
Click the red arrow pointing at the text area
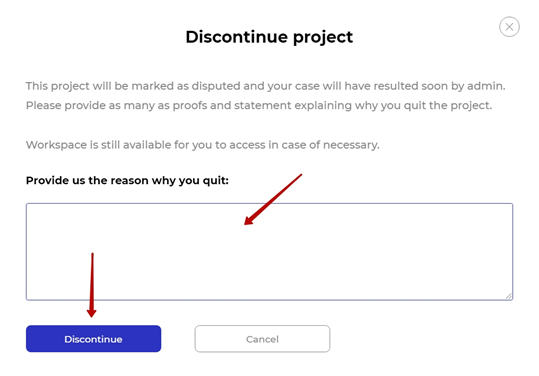pyautogui.click(x=273, y=200)
